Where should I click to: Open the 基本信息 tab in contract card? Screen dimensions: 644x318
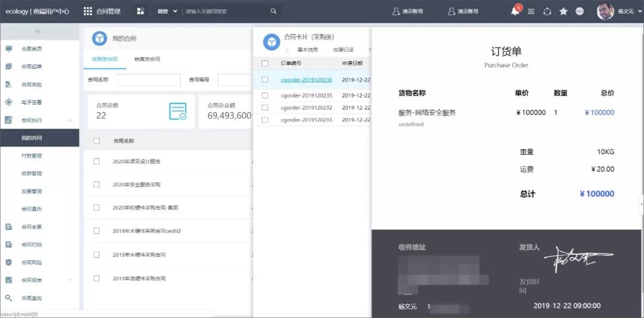308,49
